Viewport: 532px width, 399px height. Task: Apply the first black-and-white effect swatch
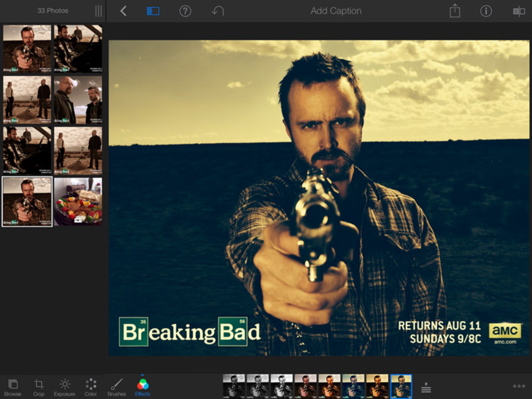pos(234,386)
